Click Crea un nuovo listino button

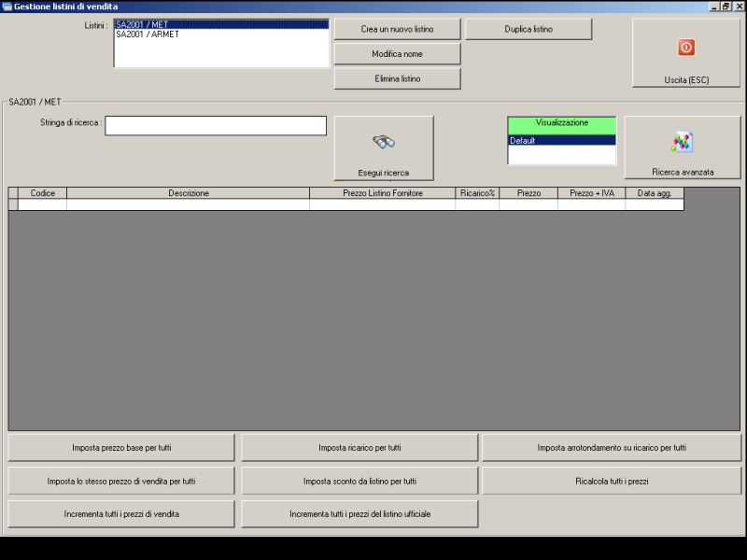click(398, 29)
